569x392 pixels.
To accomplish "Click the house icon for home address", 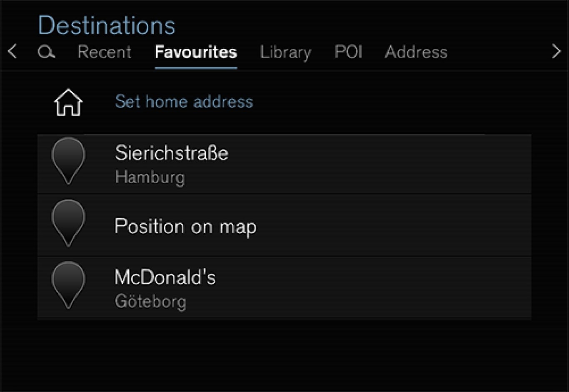I will (x=68, y=102).
